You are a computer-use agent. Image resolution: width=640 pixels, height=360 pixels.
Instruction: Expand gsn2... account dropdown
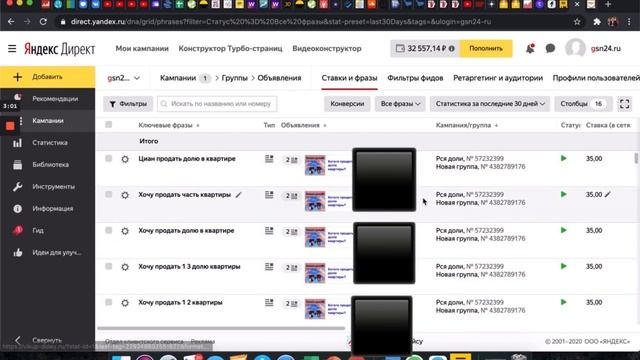pos(123,78)
